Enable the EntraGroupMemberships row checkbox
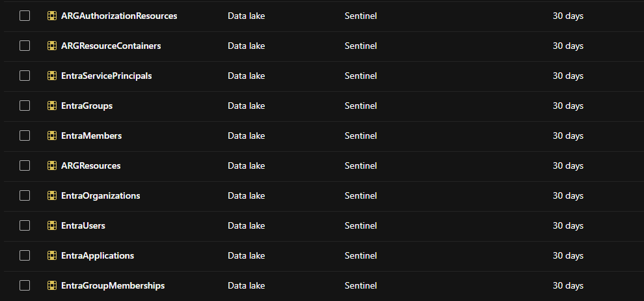 (25, 285)
